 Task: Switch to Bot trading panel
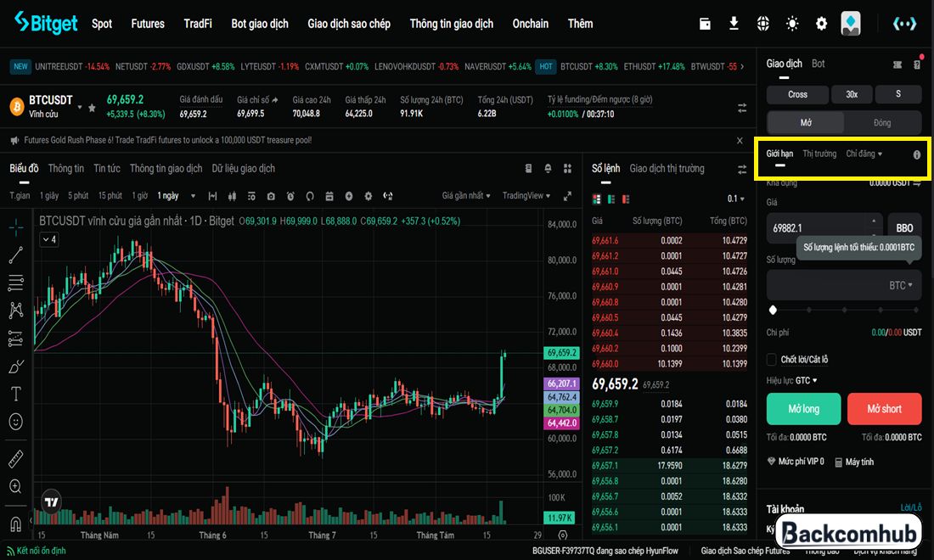click(818, 64)
